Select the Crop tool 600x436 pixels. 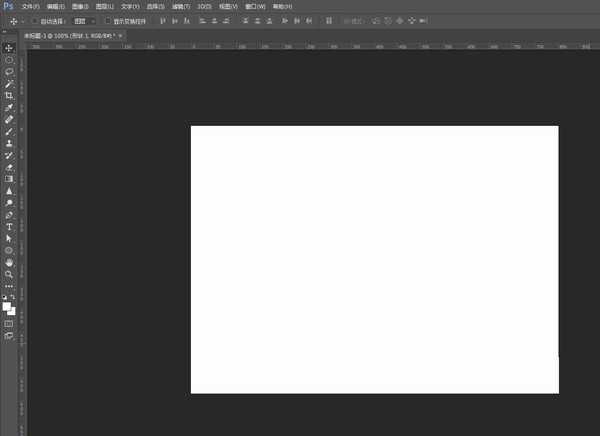point(9,96)
